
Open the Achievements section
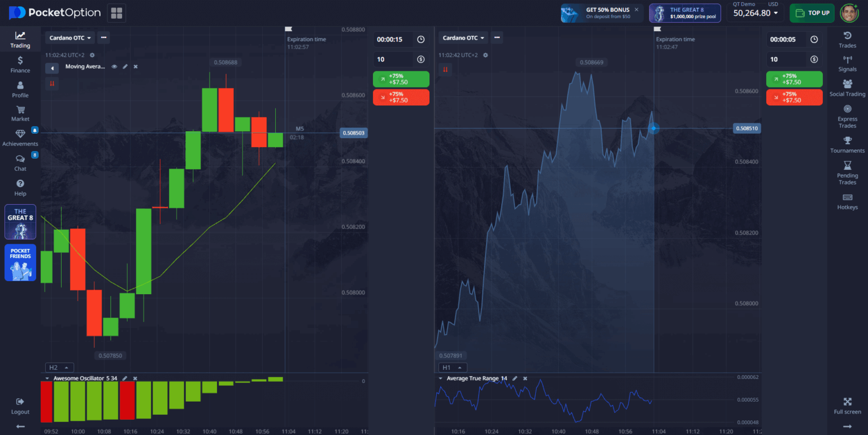point(20,137)
